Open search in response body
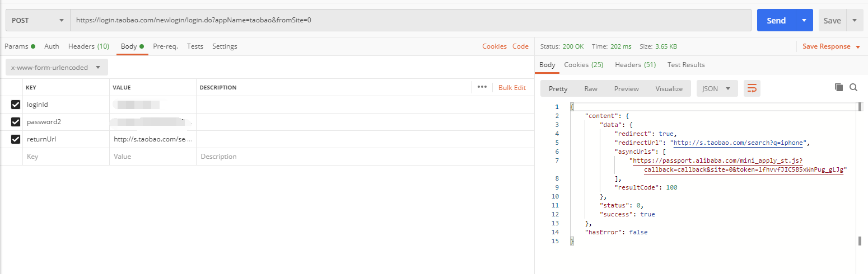The image size is (868, 274). (853, 87)
